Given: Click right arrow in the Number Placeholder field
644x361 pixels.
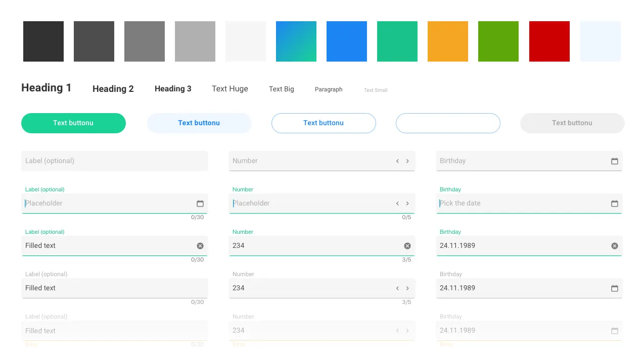Looking at the screenshot, I should 407,203.
